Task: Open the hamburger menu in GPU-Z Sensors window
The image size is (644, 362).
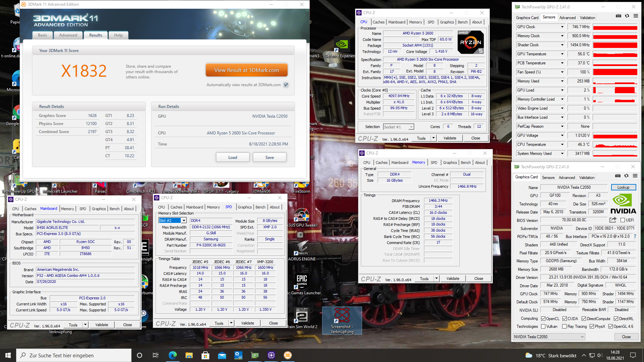Action: [636, 16]
